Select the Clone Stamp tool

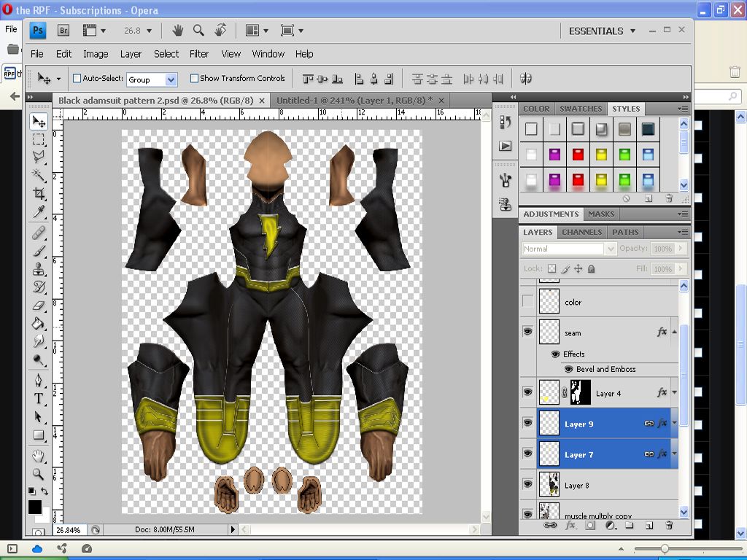click(x=39, y=269)
